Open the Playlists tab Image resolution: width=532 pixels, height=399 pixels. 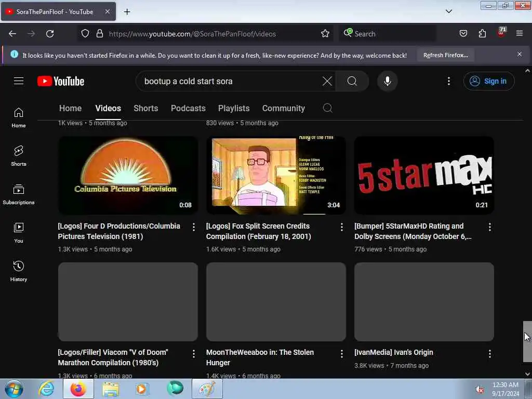234,108
